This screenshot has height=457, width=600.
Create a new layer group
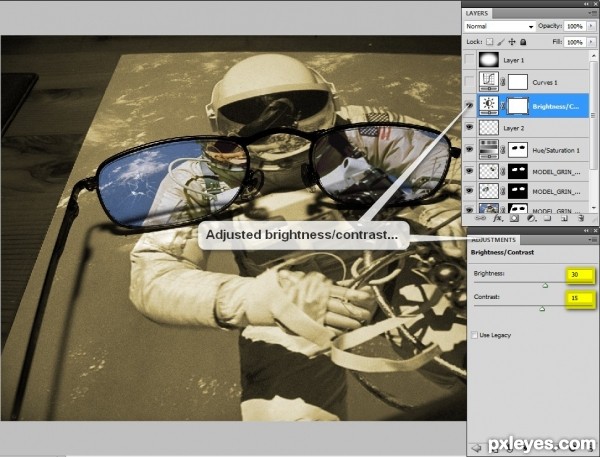point(548,218)
